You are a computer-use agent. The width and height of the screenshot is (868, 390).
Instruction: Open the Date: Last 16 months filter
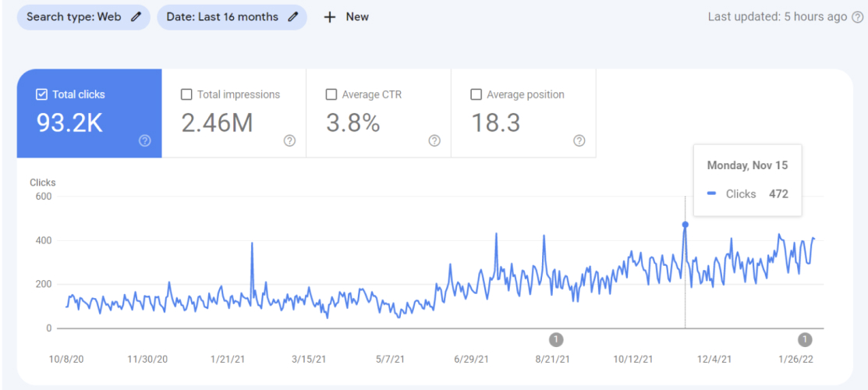tap(222, 16)
